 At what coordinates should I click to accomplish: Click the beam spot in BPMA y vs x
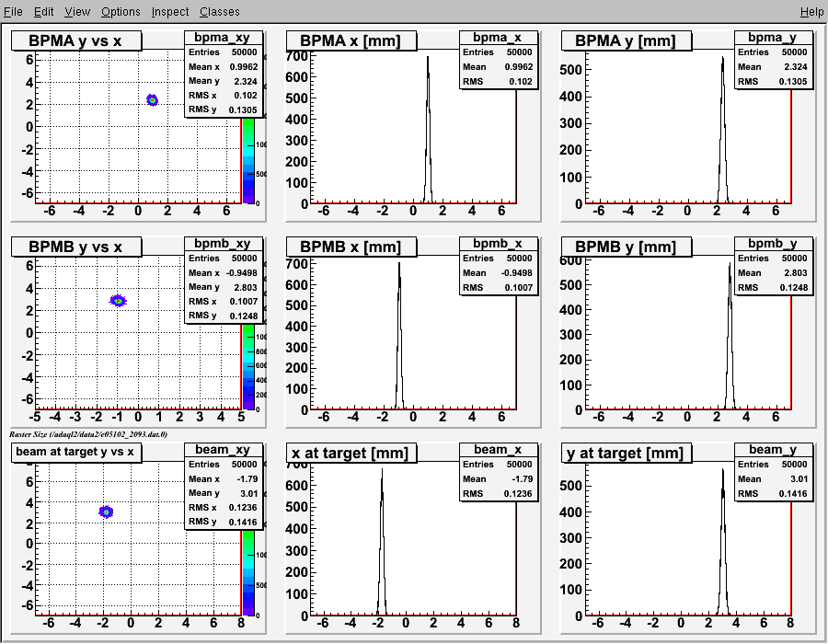(152, 99)
